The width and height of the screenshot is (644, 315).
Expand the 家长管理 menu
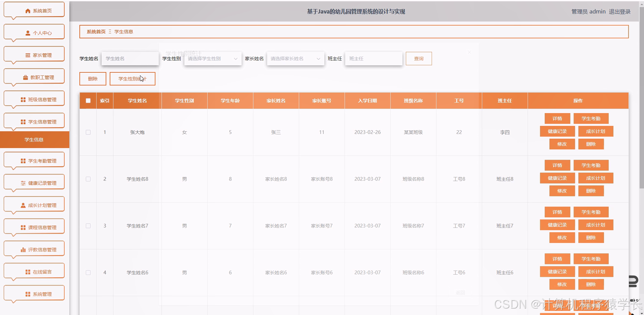[x=34, y=54]
